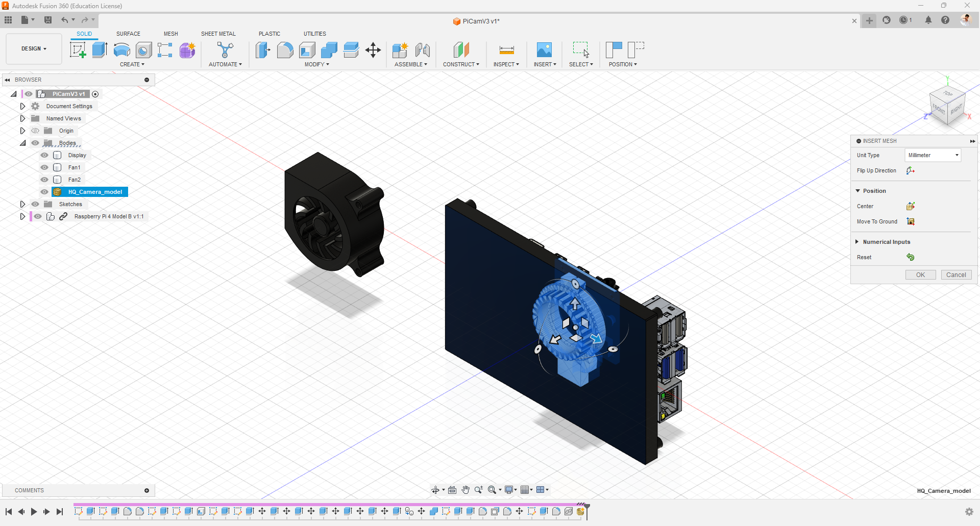The height and width of the screenshot is (526, 980).
Task: Open the MESH workspace tab
Action: [171, 34]
